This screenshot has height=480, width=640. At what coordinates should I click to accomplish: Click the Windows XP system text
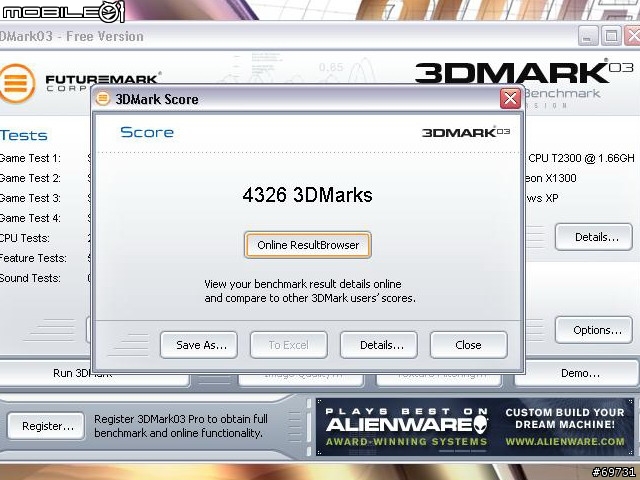click(x=542, y=198)
